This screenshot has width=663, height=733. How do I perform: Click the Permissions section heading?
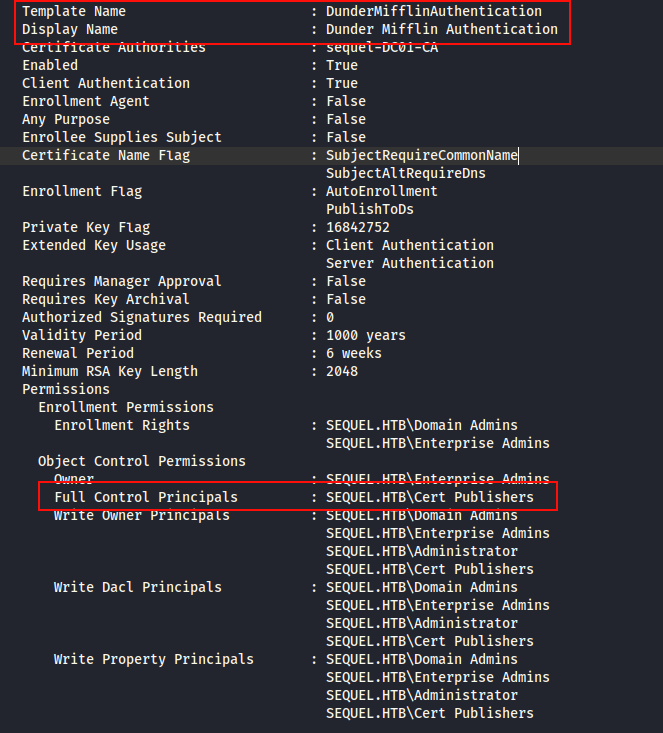(x=66, y=389)
